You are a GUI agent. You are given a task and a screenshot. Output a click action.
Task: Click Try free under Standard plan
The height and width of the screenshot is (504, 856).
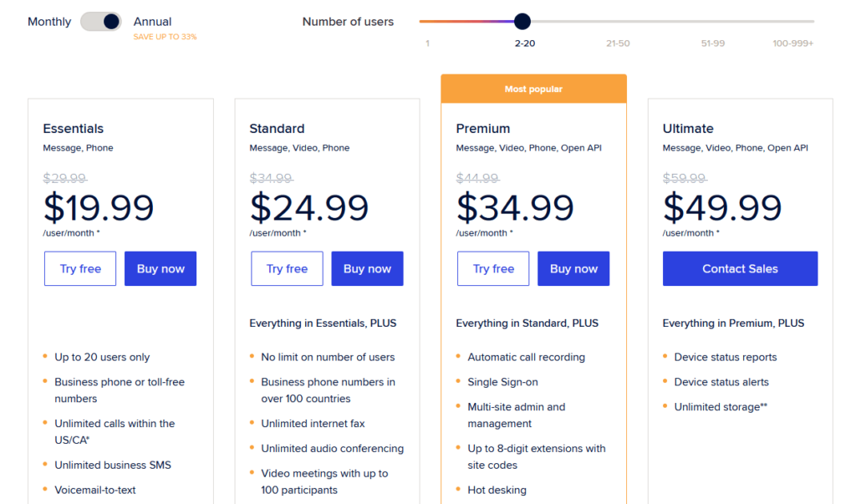[x=287, y=268]
